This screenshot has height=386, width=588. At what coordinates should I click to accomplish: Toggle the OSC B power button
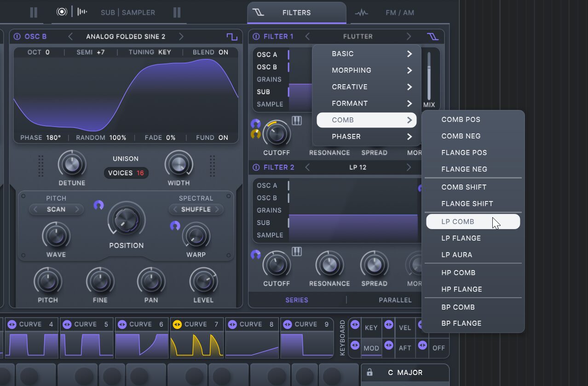(17, 37)
